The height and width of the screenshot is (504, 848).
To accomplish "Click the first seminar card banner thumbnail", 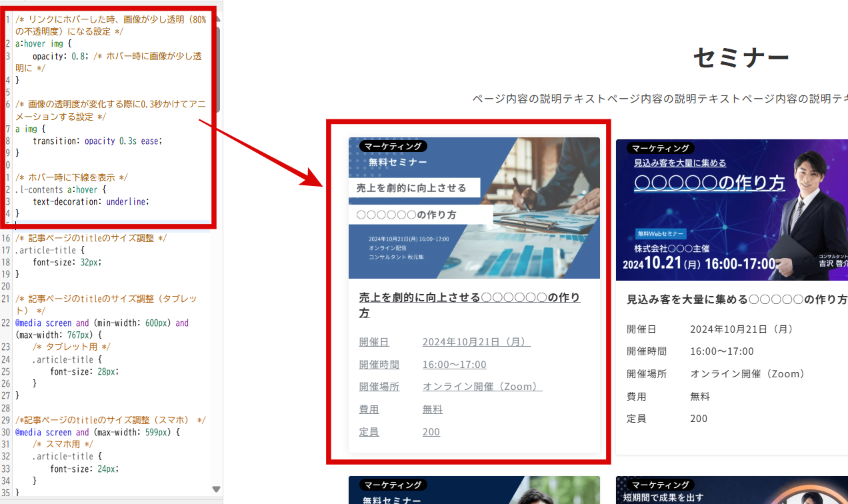I will [474, 208].
